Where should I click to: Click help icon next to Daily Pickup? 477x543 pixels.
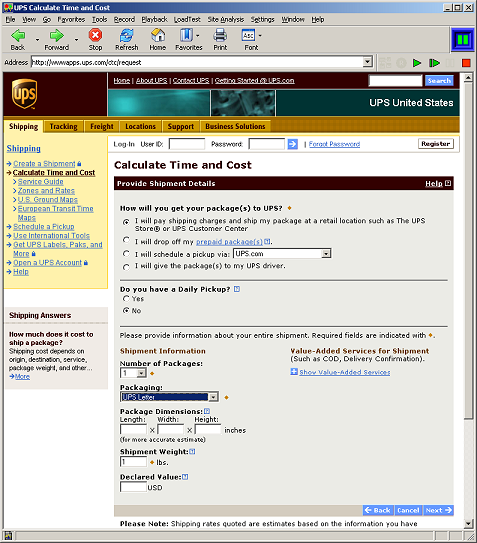coord(237,289)
